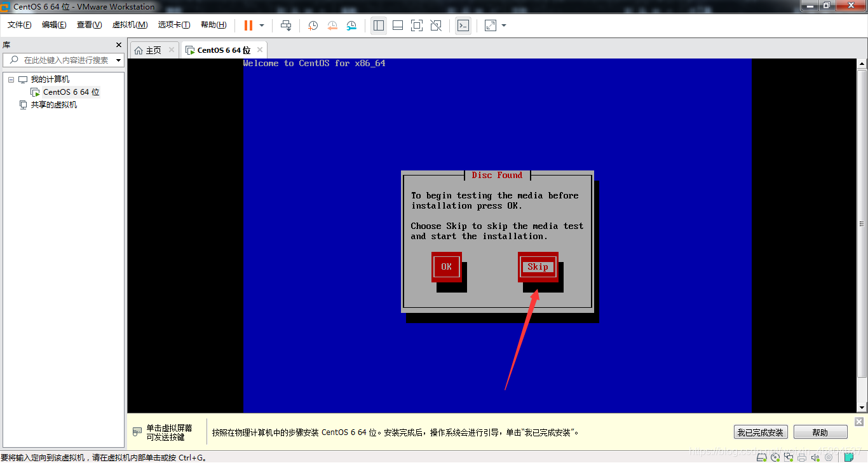This screenshot has height=463, width=868.
Task: Click the keyboard hint icon in info bar
Action: pos(137,432)
